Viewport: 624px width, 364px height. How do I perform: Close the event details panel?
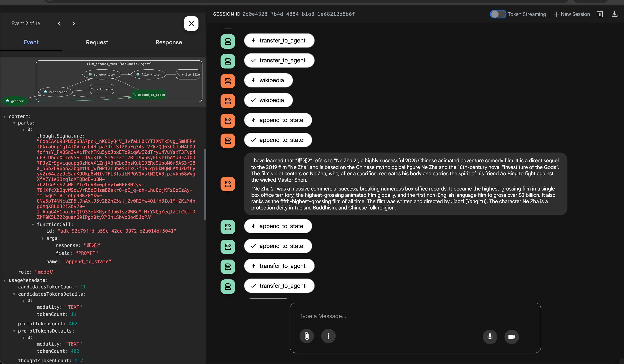coord(191,23)
